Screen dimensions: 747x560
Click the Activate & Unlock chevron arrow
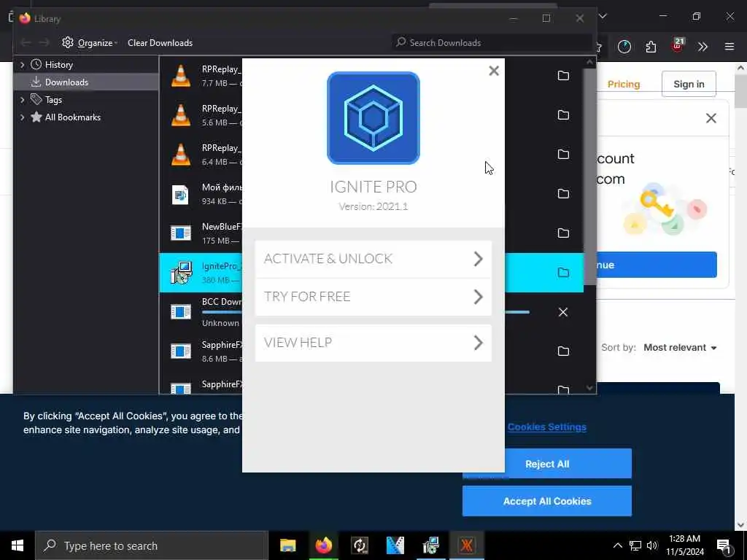479,259
